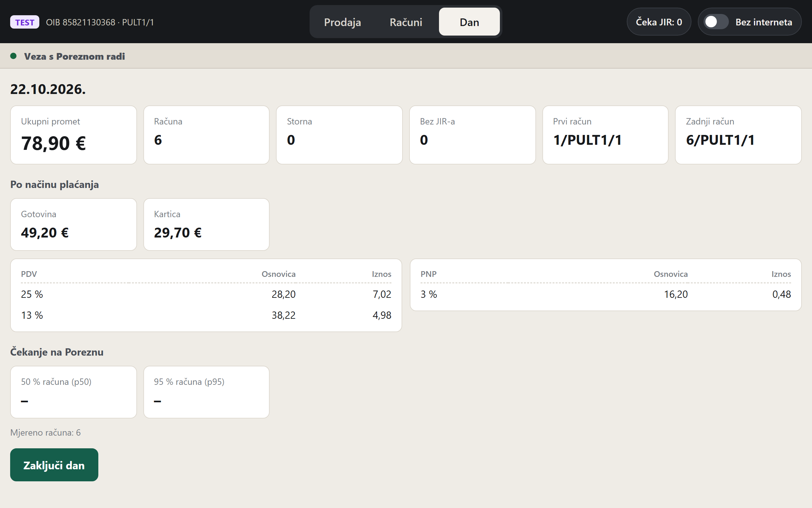Click the PDV 25 % row label
The height and width of the screenshot is (508, 812).
coord(32,294)
